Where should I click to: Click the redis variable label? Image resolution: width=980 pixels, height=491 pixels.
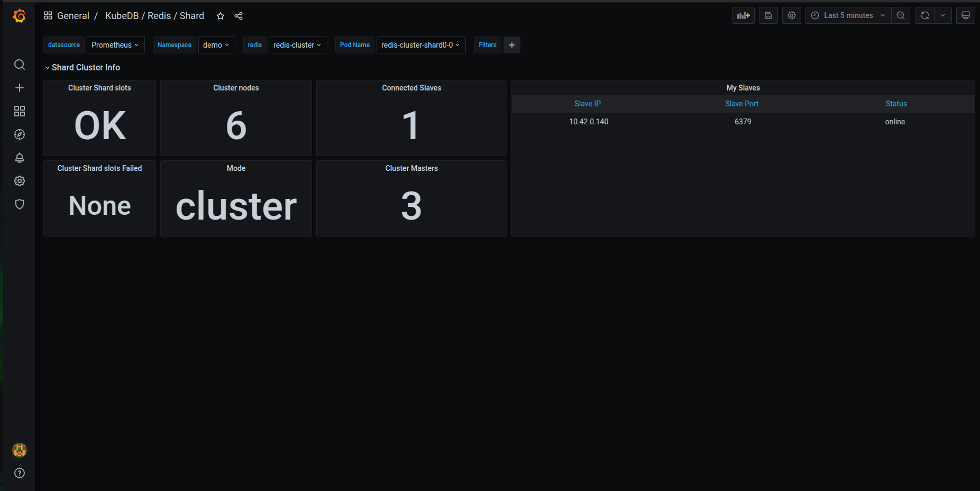point(255,45)
